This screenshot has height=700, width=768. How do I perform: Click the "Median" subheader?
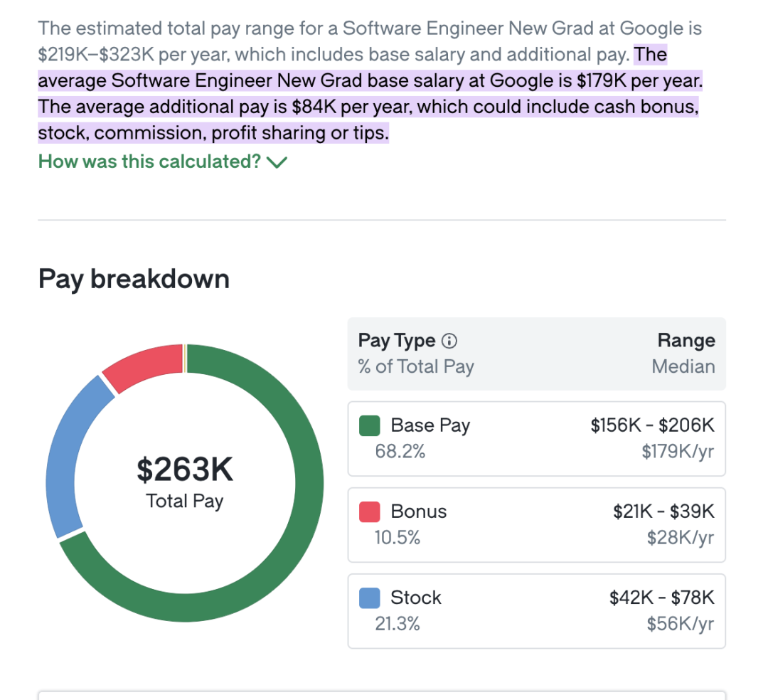pos(683,366)
